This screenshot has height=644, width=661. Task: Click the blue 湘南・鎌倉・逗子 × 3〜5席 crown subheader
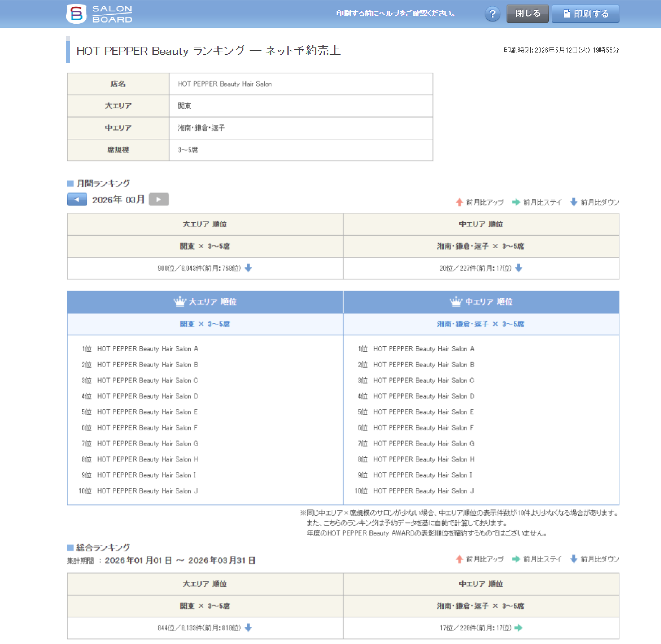click(481, 324)
